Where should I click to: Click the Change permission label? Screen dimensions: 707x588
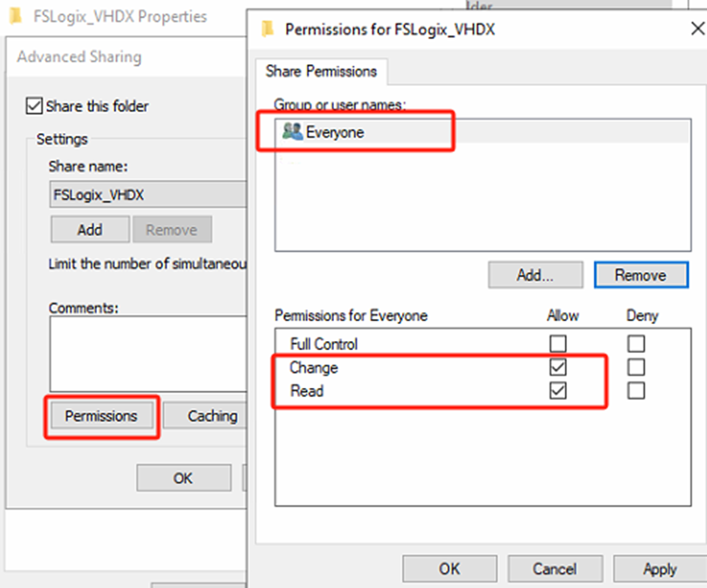313,367
